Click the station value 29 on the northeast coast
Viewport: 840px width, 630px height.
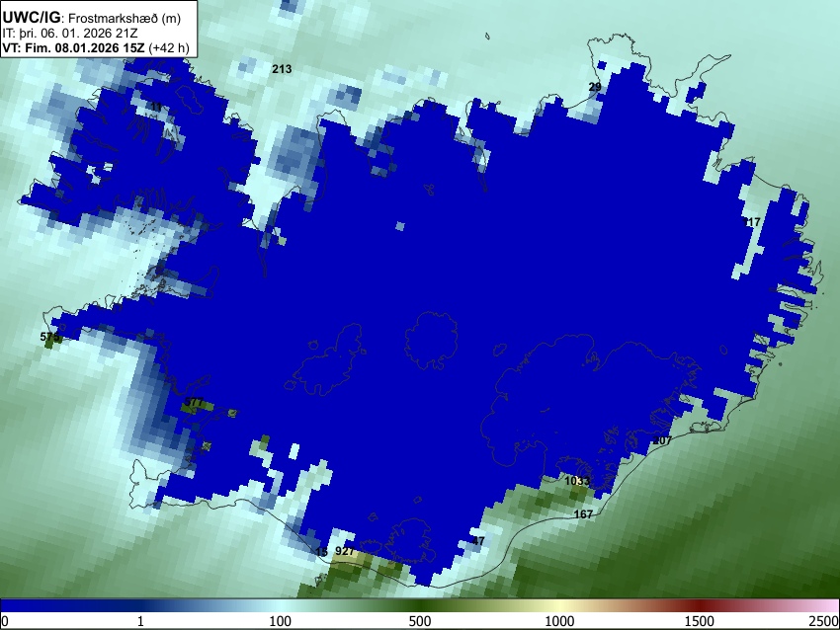595,87
